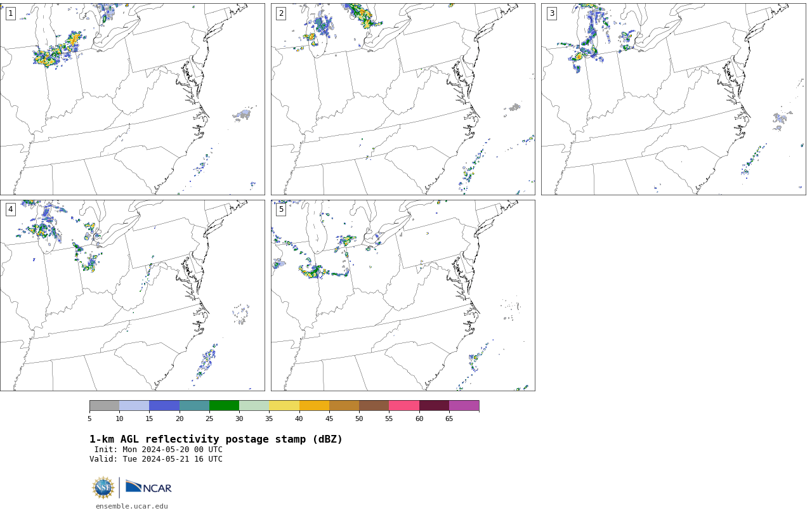
Task: Click the colorbar tick label '50'
Action: 359,419
